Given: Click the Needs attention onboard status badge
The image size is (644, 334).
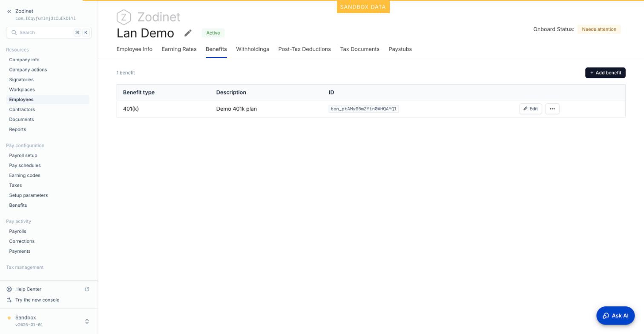Looking at the screenshot, I should [x=599, y=29].
